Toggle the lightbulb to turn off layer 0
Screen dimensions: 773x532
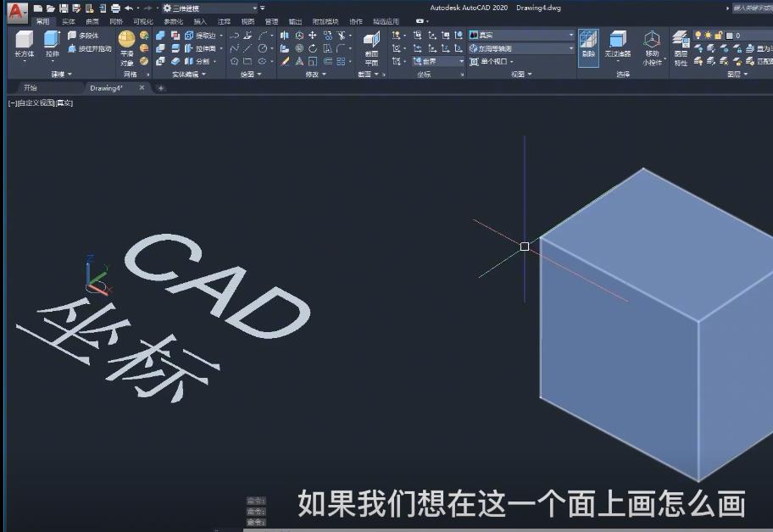698,35
